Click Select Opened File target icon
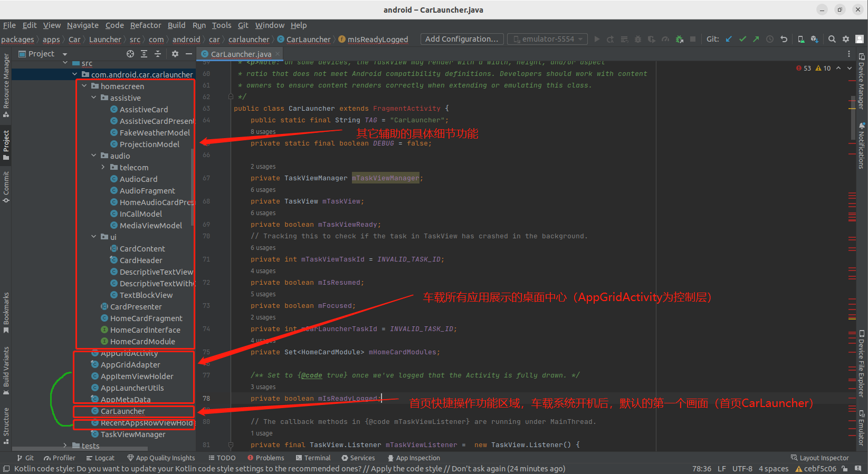This screenshot has height=474, width=868. [x=130, y=54]
